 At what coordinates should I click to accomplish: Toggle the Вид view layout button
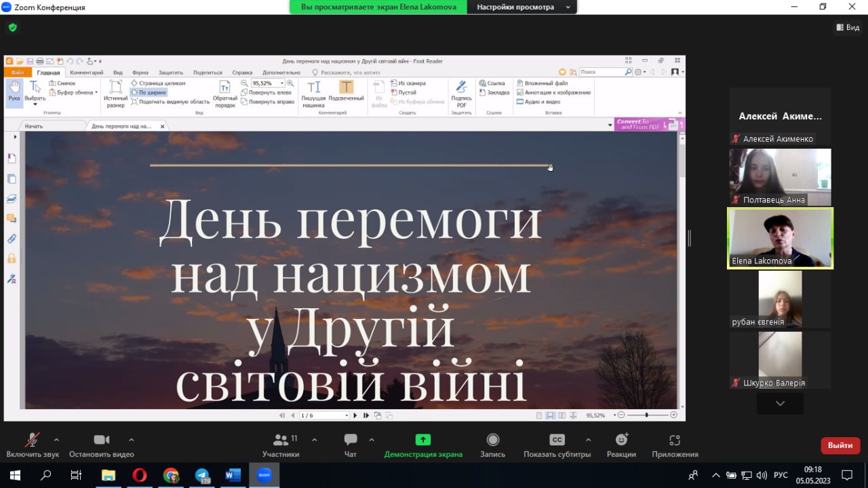(x=848, y=28)
